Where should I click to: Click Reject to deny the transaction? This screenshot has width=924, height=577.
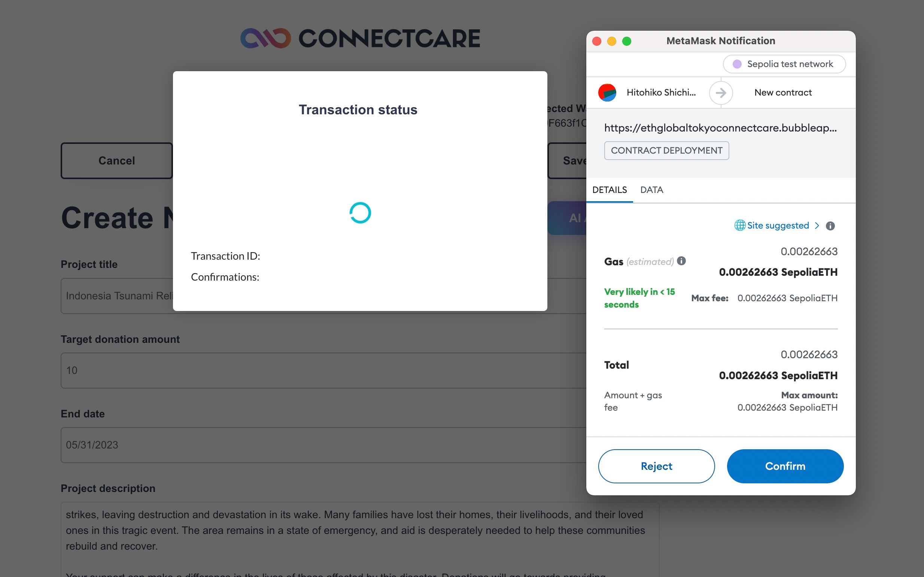click(x=656, y=466)
